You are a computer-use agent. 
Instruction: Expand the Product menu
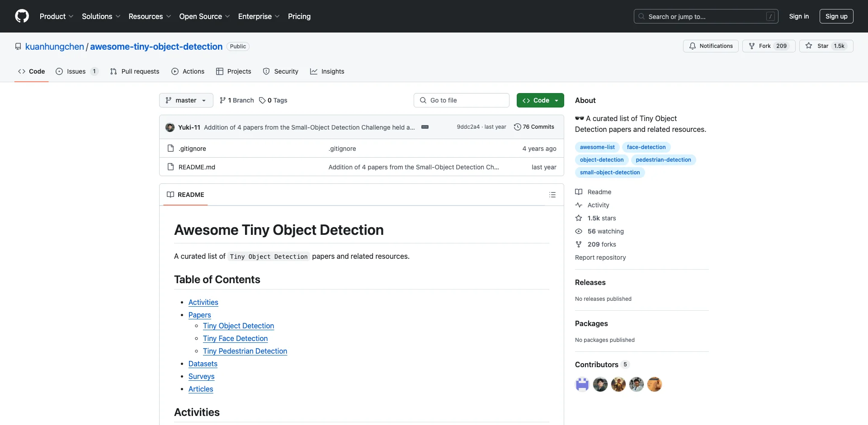57,16
